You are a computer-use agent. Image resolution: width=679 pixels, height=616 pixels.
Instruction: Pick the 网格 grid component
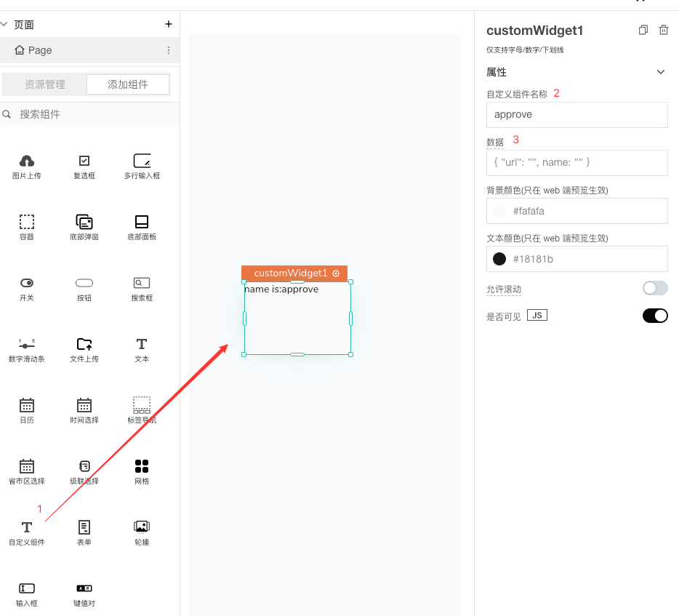click(x=142, y=472)
